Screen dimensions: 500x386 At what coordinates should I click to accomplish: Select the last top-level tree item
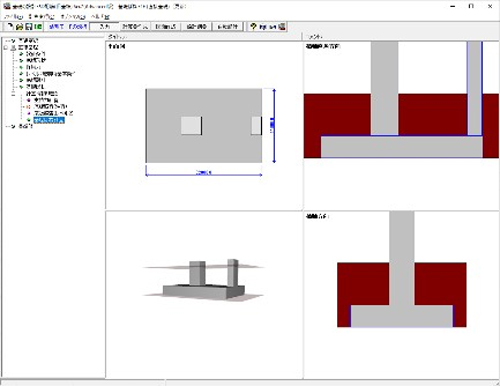coord(26,126)
